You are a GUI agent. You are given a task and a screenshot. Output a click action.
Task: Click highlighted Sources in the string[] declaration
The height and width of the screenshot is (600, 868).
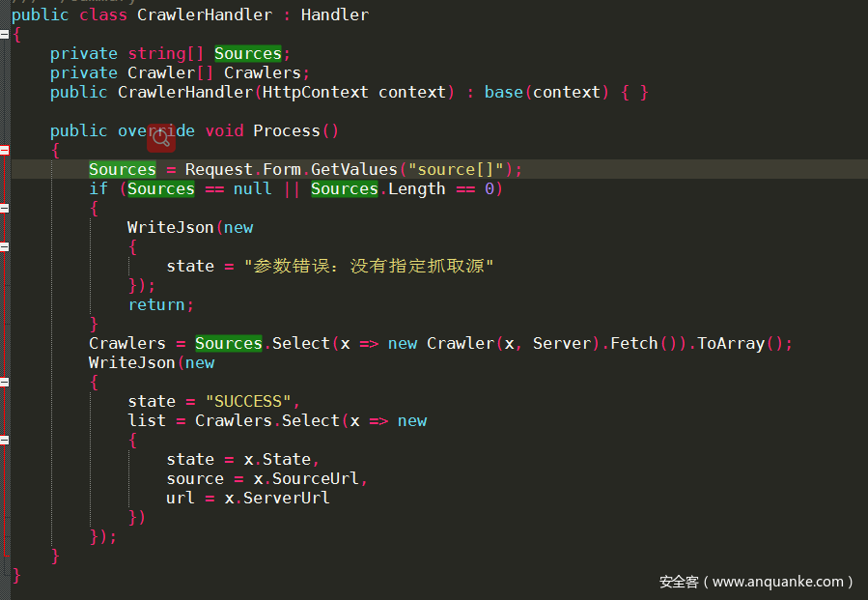247,53
